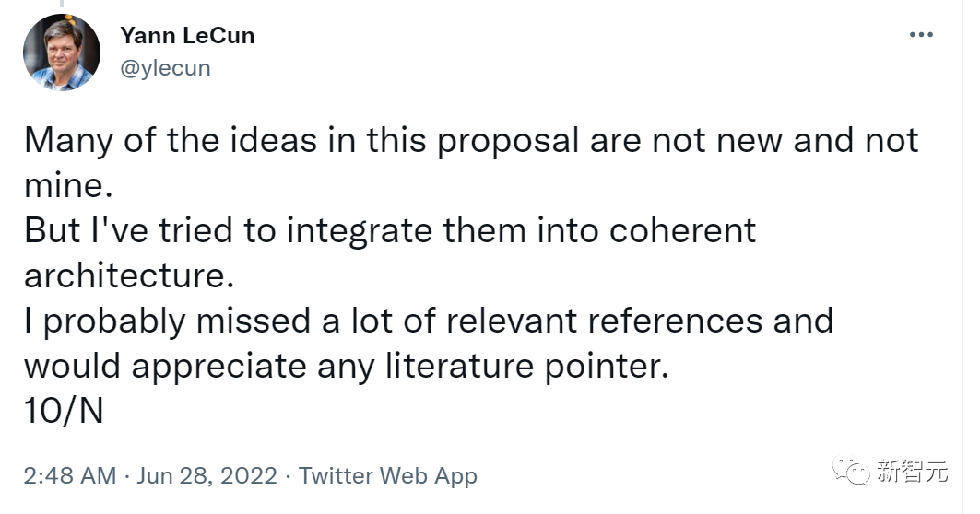Open the tweet's more options menu
This screenshot has width=980, height=514.
pos(921,35)
